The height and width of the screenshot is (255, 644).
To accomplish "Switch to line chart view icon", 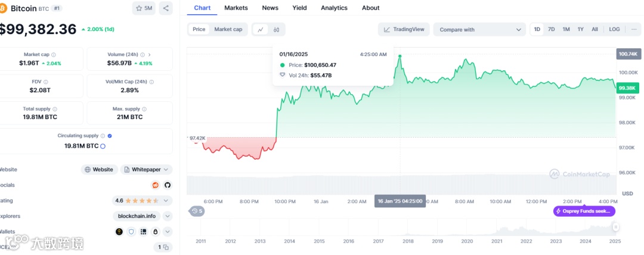I will pos(261,29).
